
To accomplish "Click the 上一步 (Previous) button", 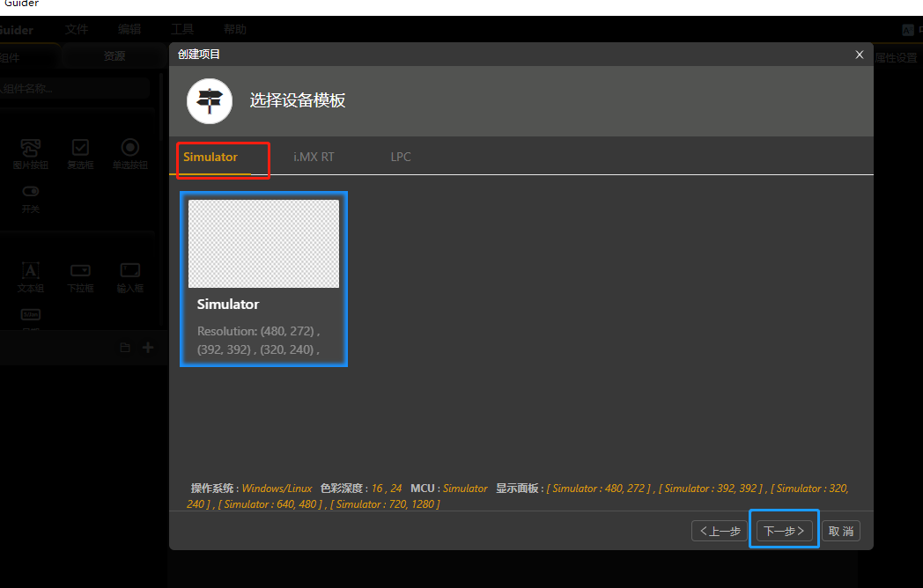I will 720,530.
